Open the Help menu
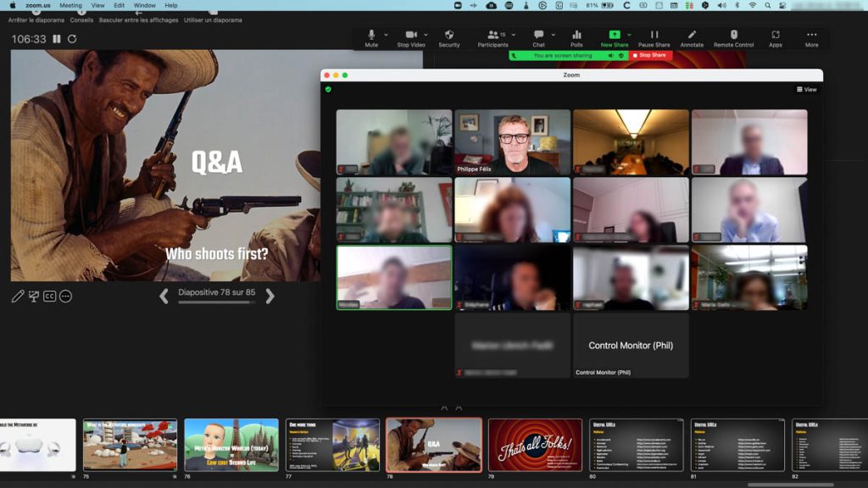868x488 pixels. [171, 5]
